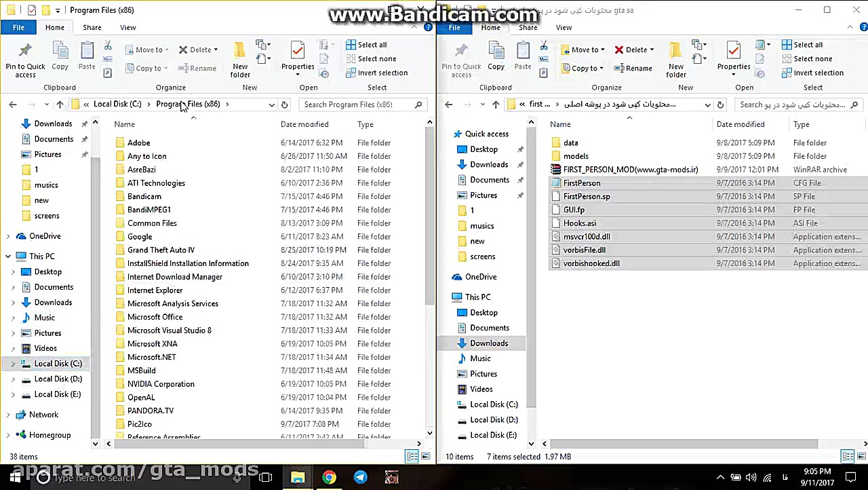Open File tab in Program Files window
This screenshot has width=868, height=490.
click(18, 27)
